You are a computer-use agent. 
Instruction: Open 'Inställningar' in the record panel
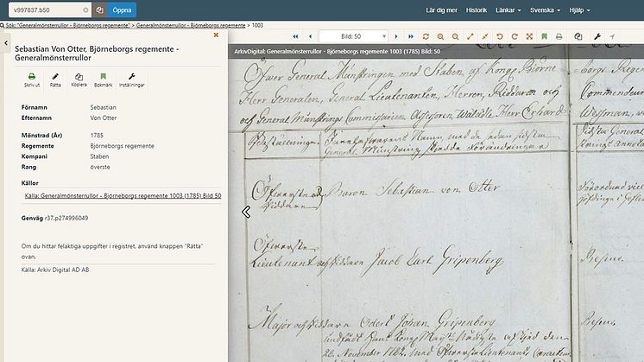pyautogui.click(x=131, y=80)
